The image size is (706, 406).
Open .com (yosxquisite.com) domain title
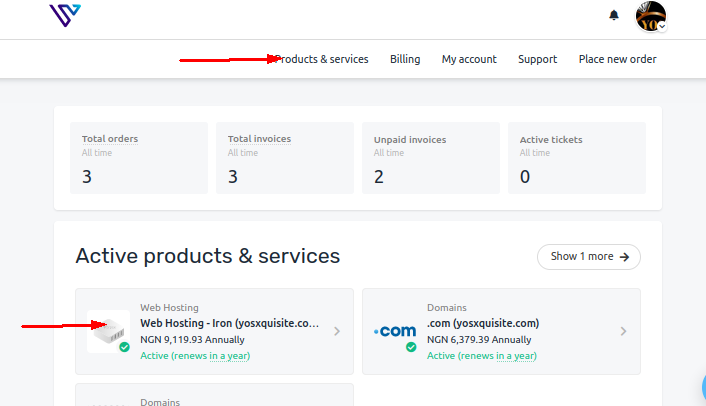pyautogui.click(x=483, y=323)
